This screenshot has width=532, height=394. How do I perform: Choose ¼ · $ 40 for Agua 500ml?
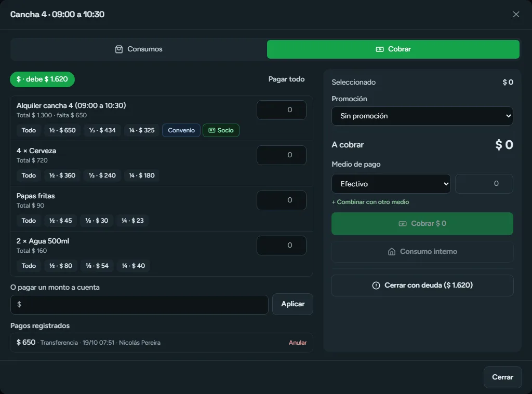(x=134, y=265)
